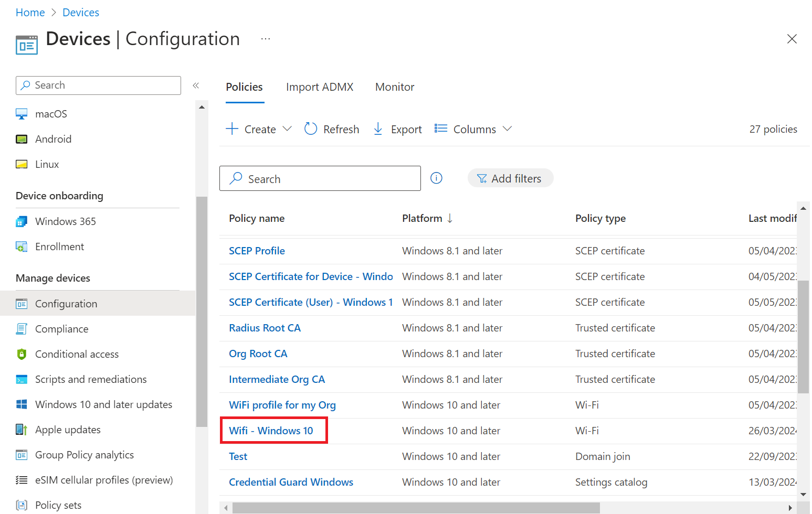Sort by the Platform column arrow
The image size is (812, 514).
[x=450, y=218]
